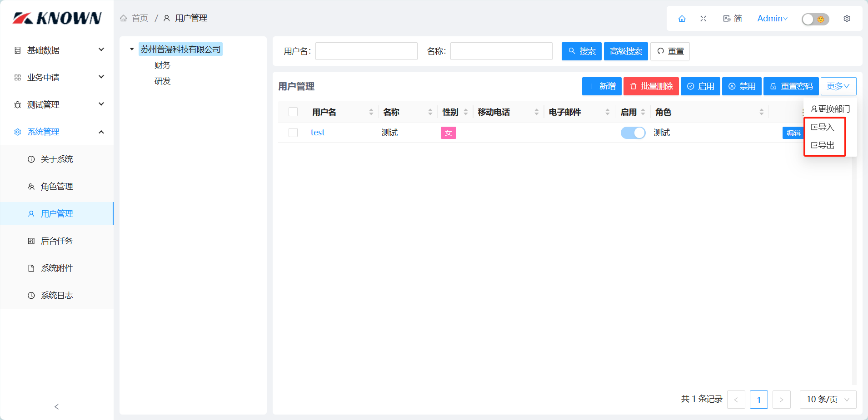Go to page 1 in pagination

tap(759, 400)
